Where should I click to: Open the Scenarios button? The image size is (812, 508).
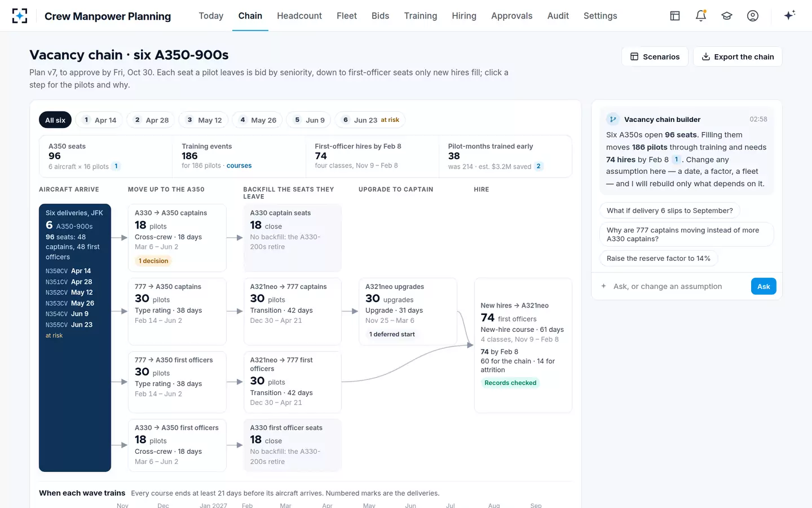tap(655, 56)
